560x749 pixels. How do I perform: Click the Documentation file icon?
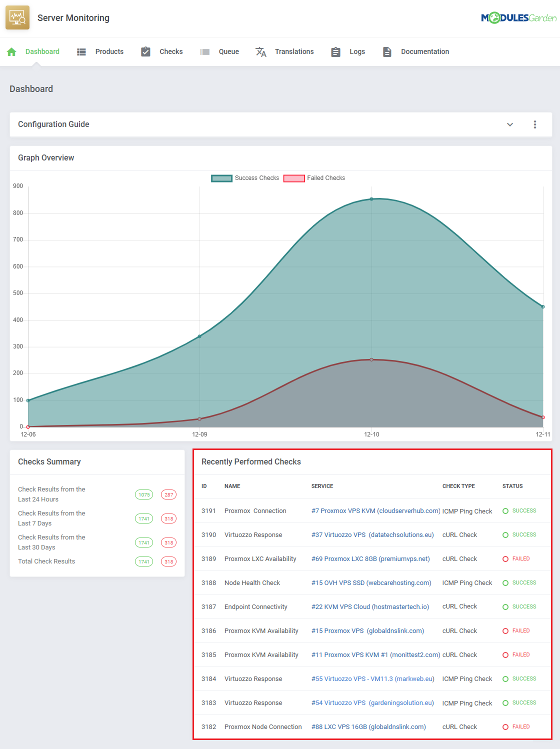pos(387,51)
